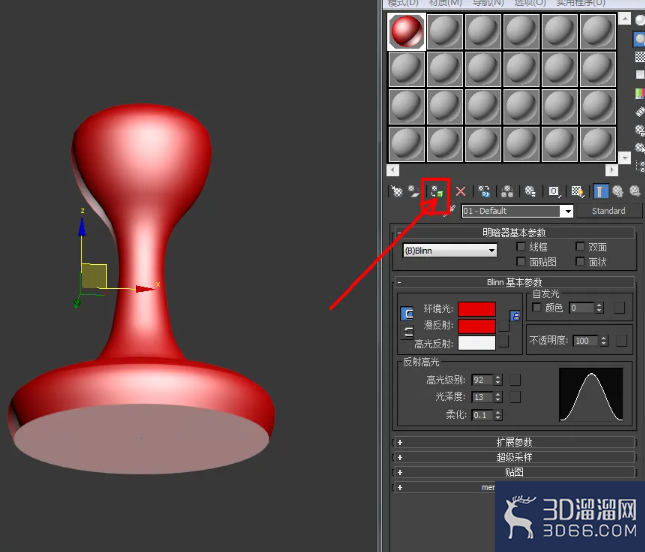
Task: Click the ambient-diffuse map lock icon
Action: point(515,316)
